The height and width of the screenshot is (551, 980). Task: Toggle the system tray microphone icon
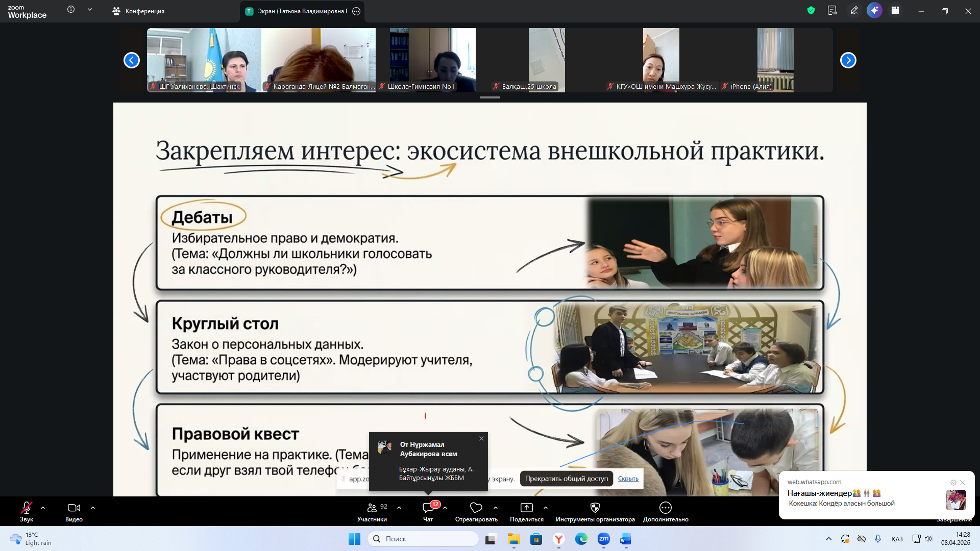tap(878, 539)
